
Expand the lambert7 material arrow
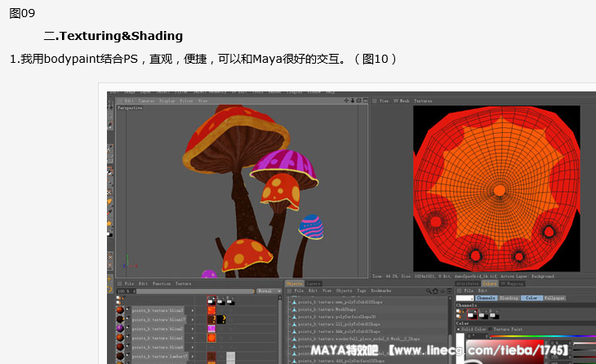click(193, 357)
